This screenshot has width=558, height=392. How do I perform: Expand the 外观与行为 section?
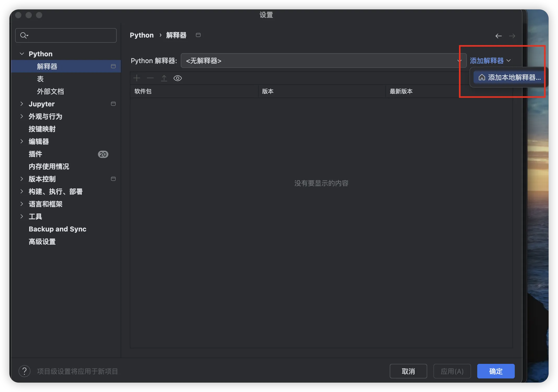[22, 117]
